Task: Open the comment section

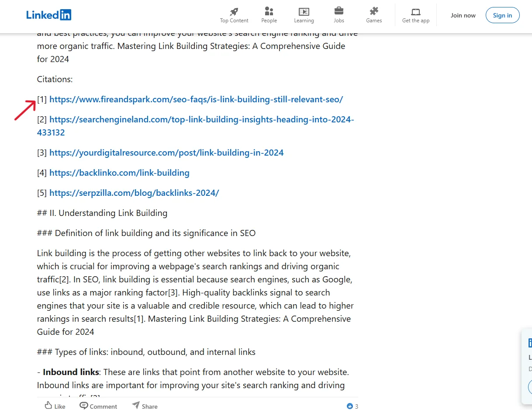Action: click(98, 406)
